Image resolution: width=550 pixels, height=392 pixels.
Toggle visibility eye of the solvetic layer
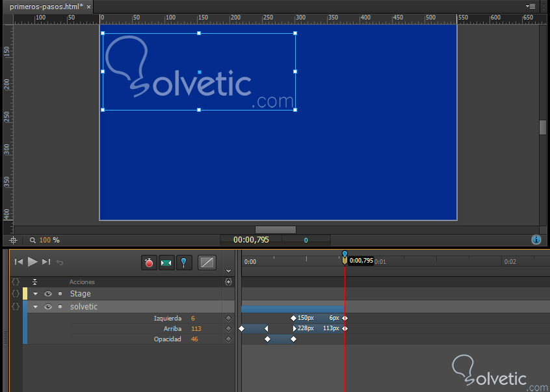48,307
